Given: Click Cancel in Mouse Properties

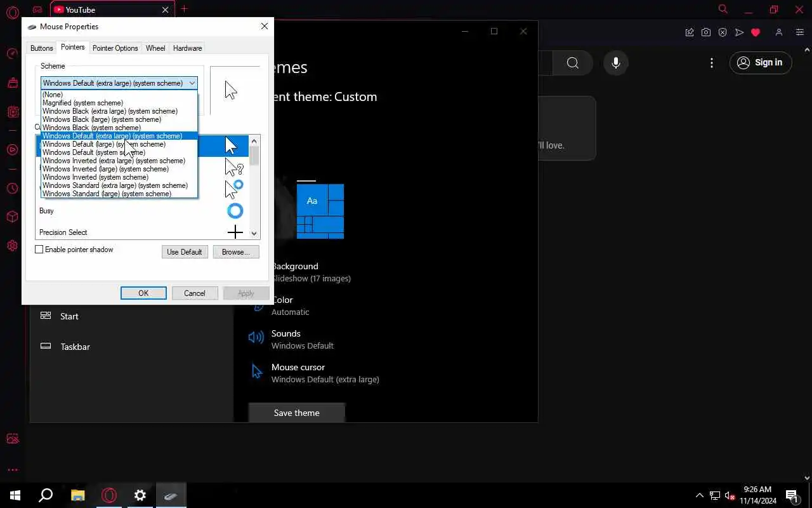Looking at the screenshot, I should click(195, 293).
